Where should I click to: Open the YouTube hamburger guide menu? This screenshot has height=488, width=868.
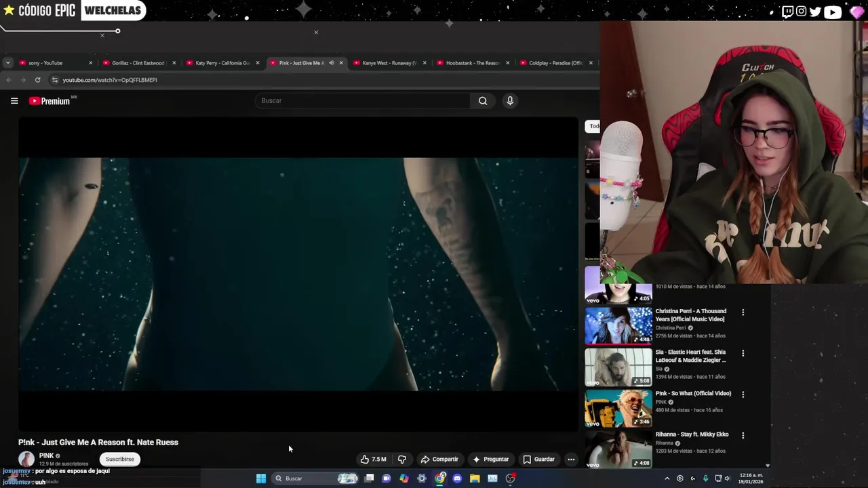[14, 101]
